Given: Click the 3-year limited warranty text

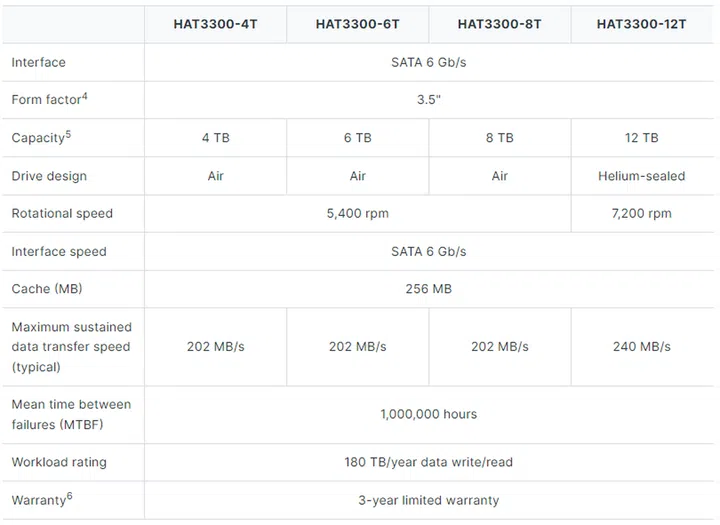Looking at the screenshot, I should pyautogui.click(x=429, y=500).
